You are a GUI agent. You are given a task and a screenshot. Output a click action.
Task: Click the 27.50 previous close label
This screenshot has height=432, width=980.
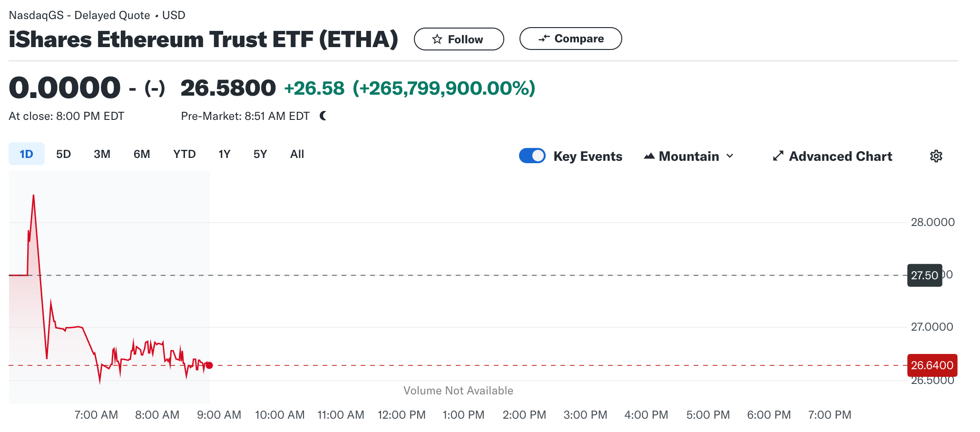[924, 275]
